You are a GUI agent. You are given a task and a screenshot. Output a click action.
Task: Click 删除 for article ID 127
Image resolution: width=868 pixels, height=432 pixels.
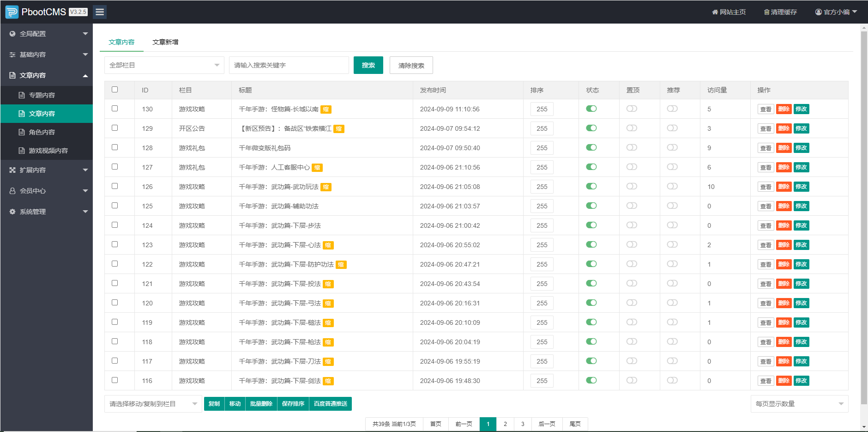(784, 167)
